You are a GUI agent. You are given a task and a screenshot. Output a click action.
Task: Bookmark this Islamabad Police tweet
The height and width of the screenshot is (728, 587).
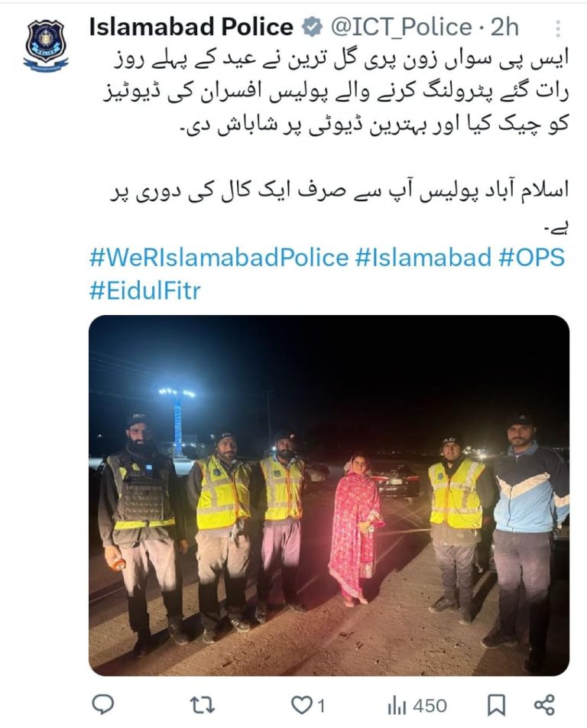pyautogui.click(x=496, y=706)
